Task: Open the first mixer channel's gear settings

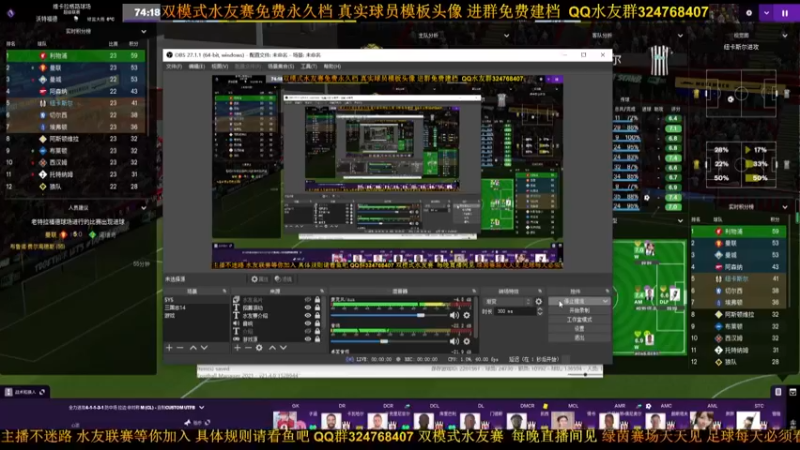Action: tap(466, 315)
